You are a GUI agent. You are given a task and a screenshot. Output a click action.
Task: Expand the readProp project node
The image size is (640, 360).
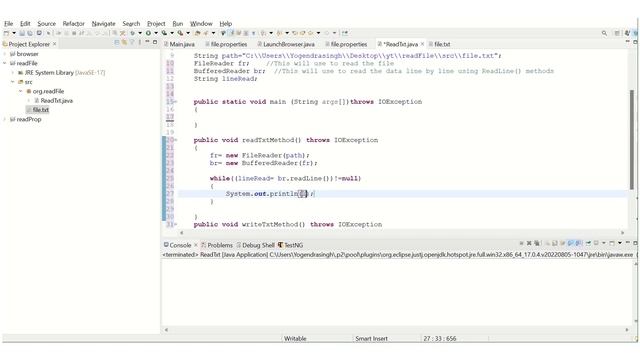(x=5, y=120)
